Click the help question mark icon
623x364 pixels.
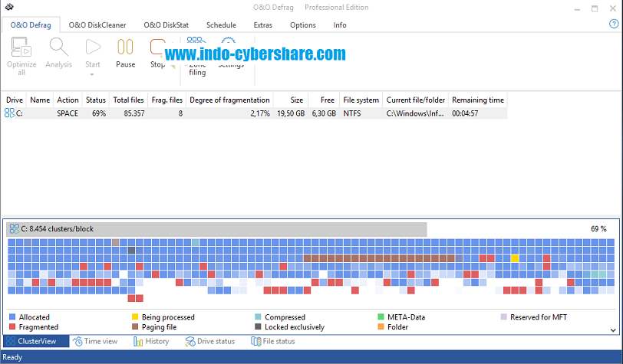[x=614, y=25]
